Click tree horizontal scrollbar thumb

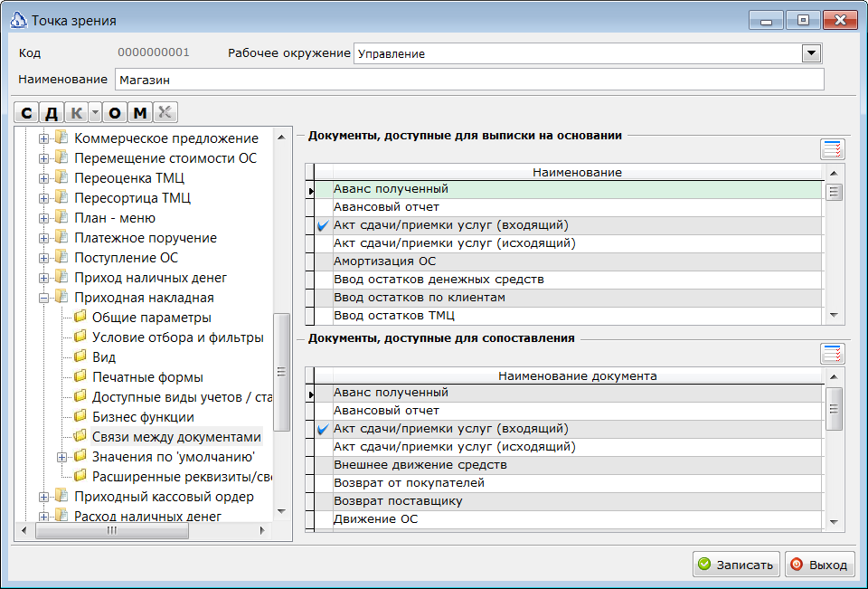(112, 531)
